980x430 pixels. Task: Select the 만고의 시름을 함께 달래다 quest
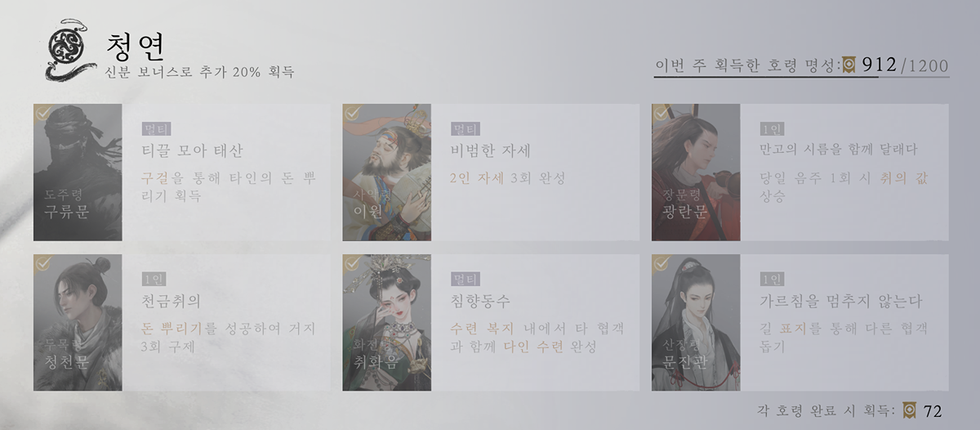(839, 150)
